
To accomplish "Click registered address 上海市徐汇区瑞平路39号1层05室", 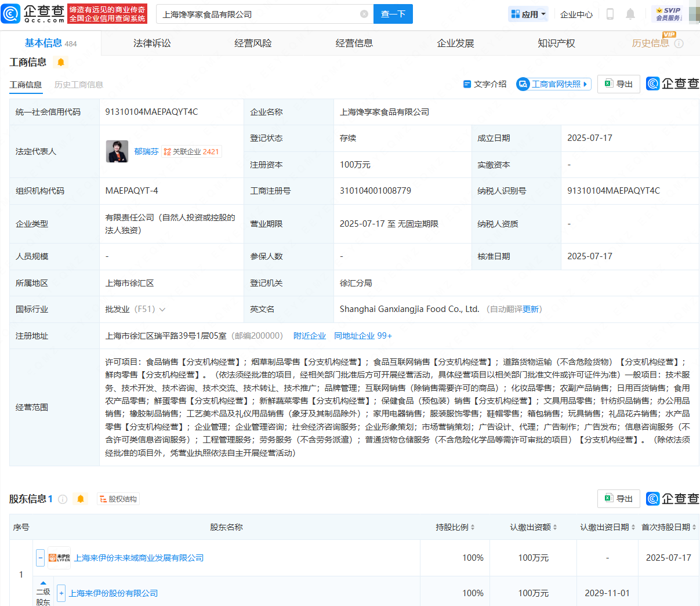I will click(x=166, y=336).
